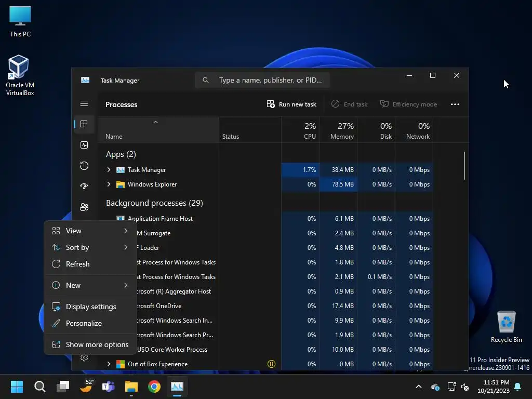The image size is (532, 399).
Task: Launch Microsoft Teams from the taskbar
Action: (109, 387)
